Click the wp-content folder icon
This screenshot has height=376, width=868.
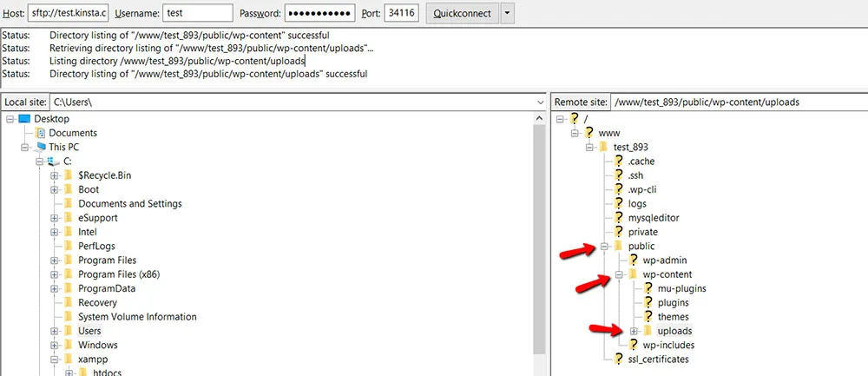coord(634,274)
